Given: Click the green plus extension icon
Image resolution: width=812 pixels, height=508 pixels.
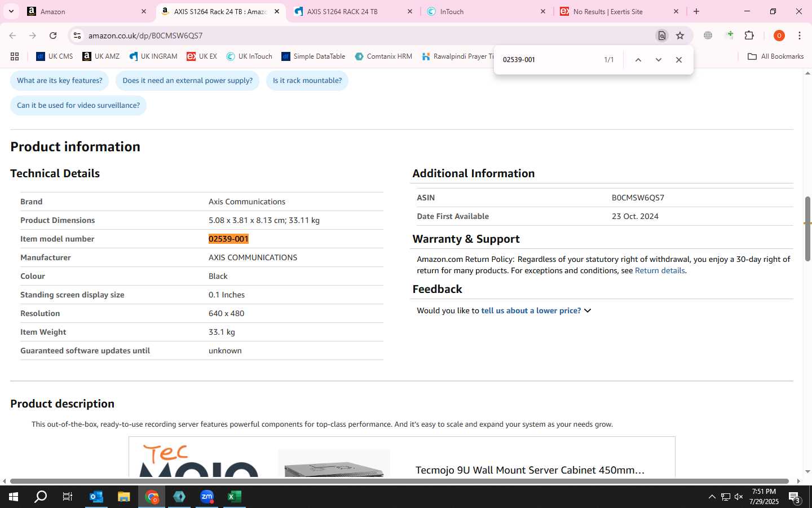Looking at the screenshot, I should click(730, 36).
